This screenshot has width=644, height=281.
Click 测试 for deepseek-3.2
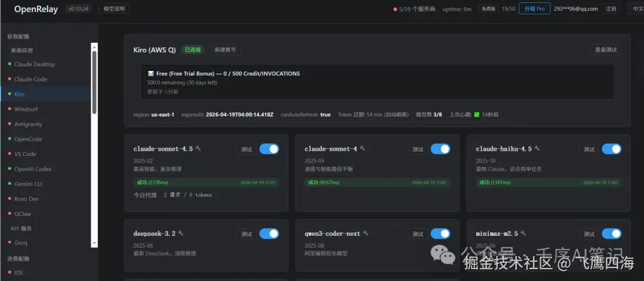[x=247, y=234]
